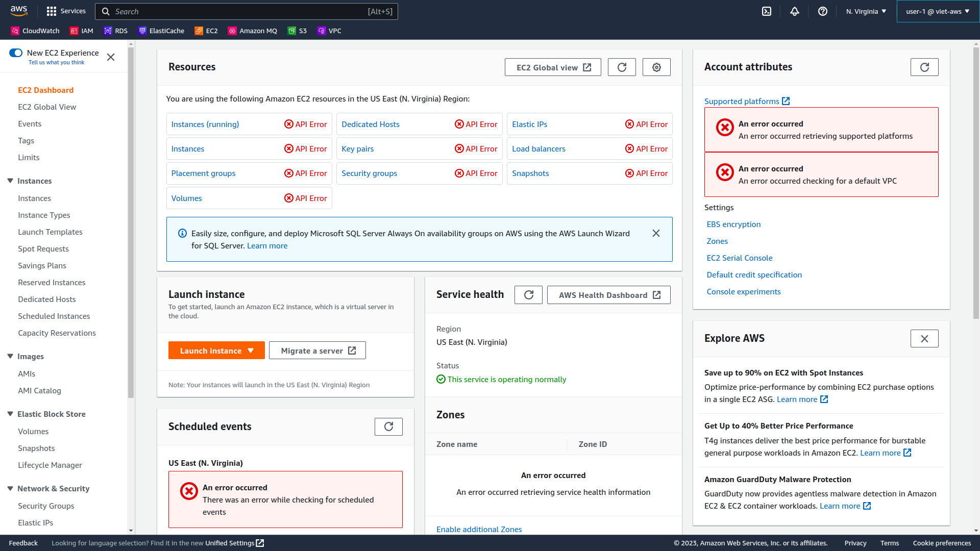Image resolution: width=980 pixels, height=551 pixels.
Task: Open the EC2 Serial Console link
Action: [740, 258]
